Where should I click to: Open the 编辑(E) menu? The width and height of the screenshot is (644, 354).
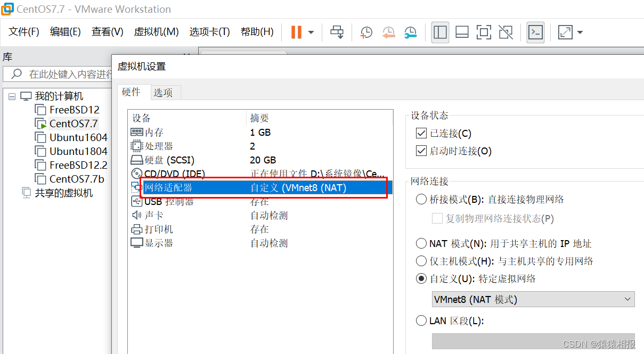[66, 32]
